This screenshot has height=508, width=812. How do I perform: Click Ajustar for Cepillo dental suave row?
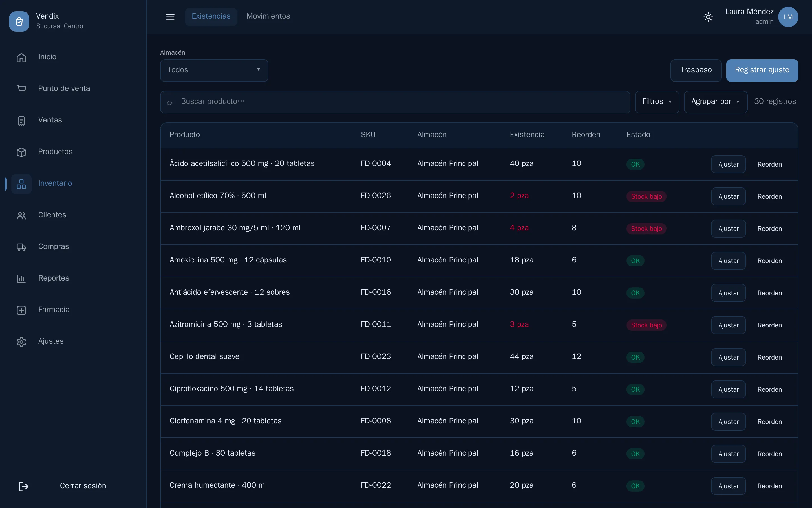(728, 358)
